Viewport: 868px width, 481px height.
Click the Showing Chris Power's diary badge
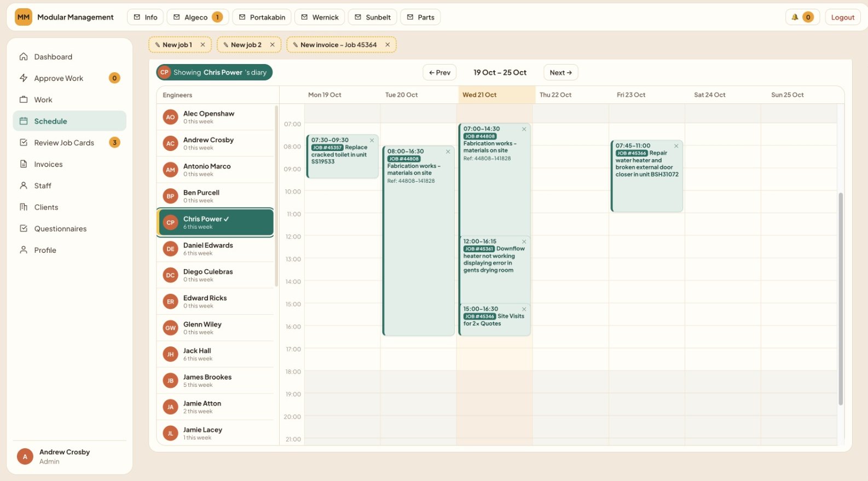214,72
